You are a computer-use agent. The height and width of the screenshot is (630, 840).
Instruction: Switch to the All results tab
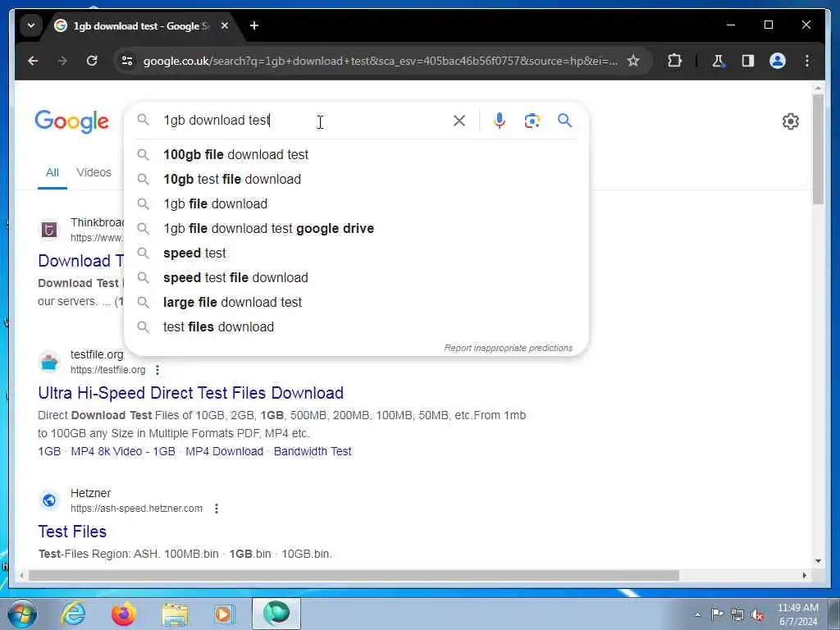click(52, 172)
